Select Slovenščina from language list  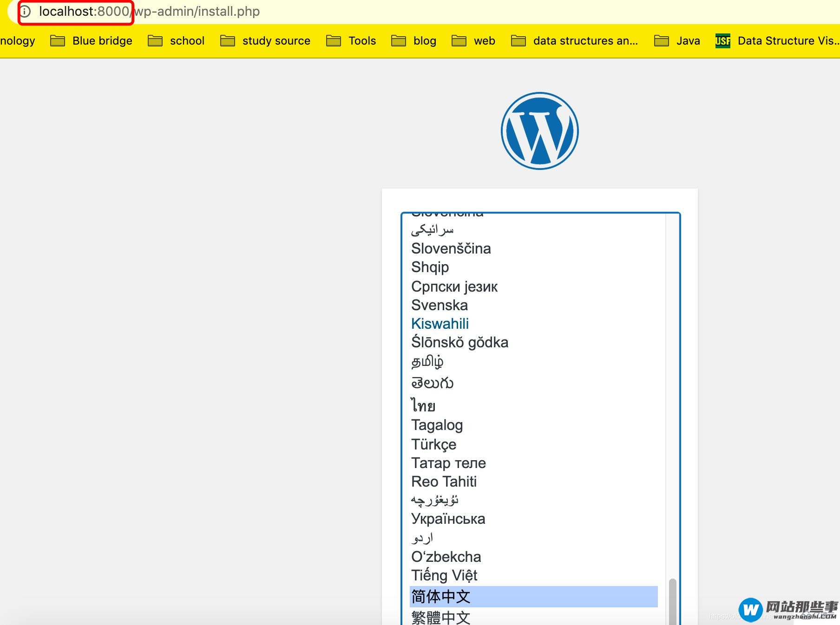tap(533, 248)
